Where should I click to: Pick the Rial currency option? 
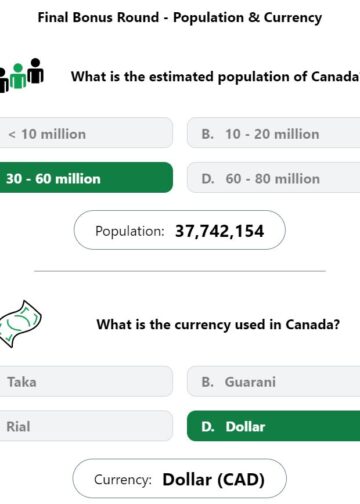pyautogui.click(x=86, y=426)
